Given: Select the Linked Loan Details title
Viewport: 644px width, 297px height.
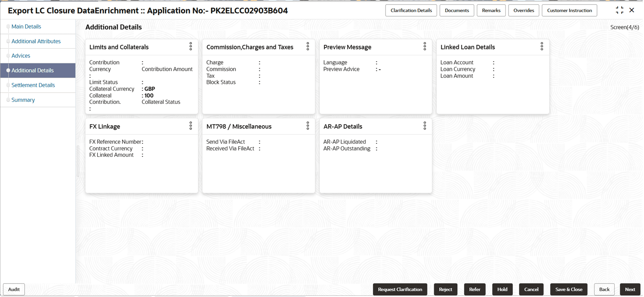Looking at the screenshot, I should [468, 47].
